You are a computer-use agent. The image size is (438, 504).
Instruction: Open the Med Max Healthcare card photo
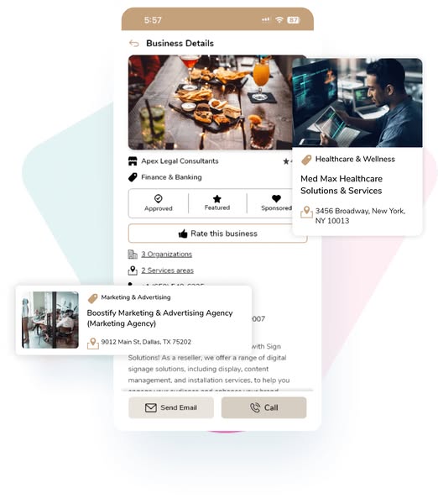click(x=357, y=102)
